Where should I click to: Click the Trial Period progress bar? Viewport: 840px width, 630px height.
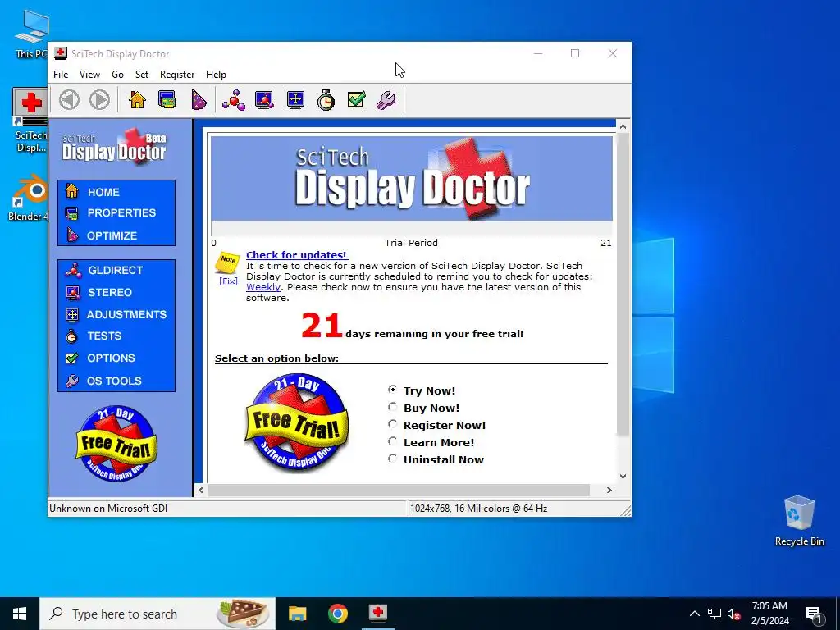tap(412, 229)
